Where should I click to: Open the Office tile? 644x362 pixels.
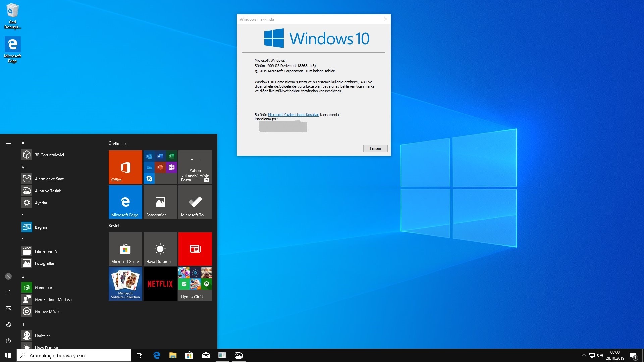tap(125, 167)
